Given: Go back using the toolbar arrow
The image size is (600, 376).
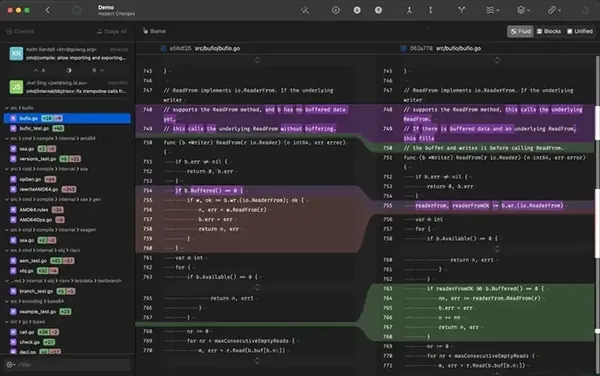Looking at the screenshot, I should point(48,10).
